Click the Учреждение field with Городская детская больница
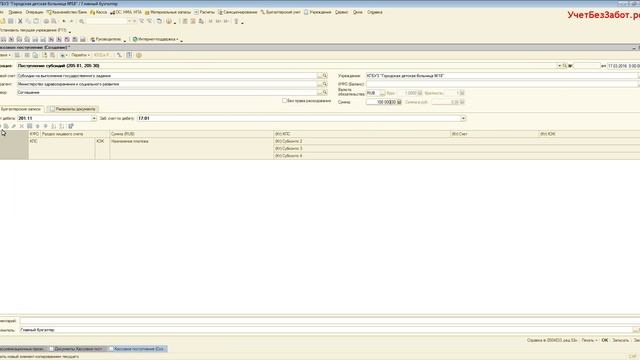Image resolution: width=640 pixels, height=360 pixels. [502, 76]
